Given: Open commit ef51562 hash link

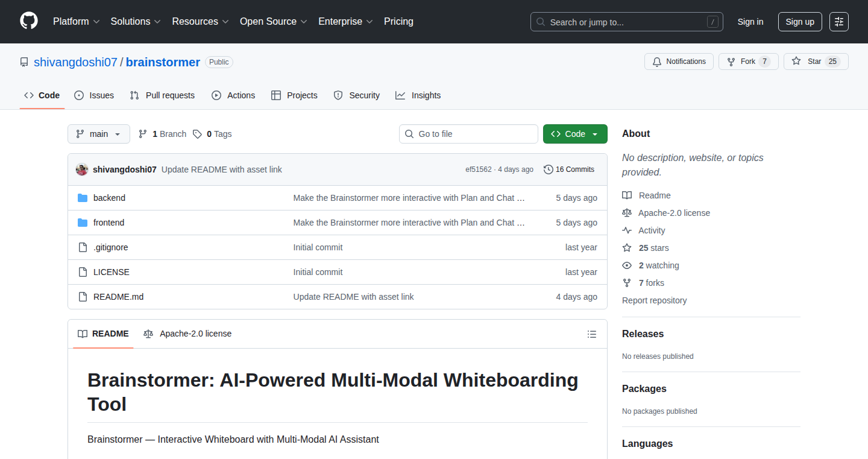Looking at the screenshot, I should tap(479, 169).
